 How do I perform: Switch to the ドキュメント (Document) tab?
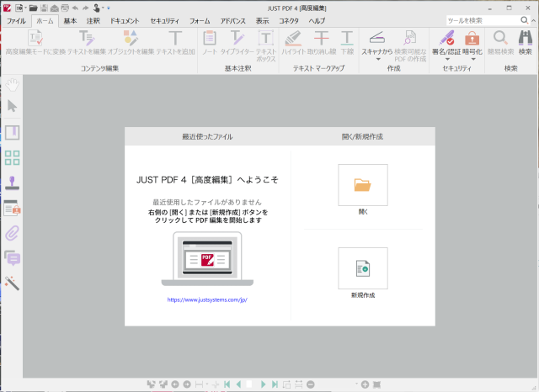click(x=125, y=21)
